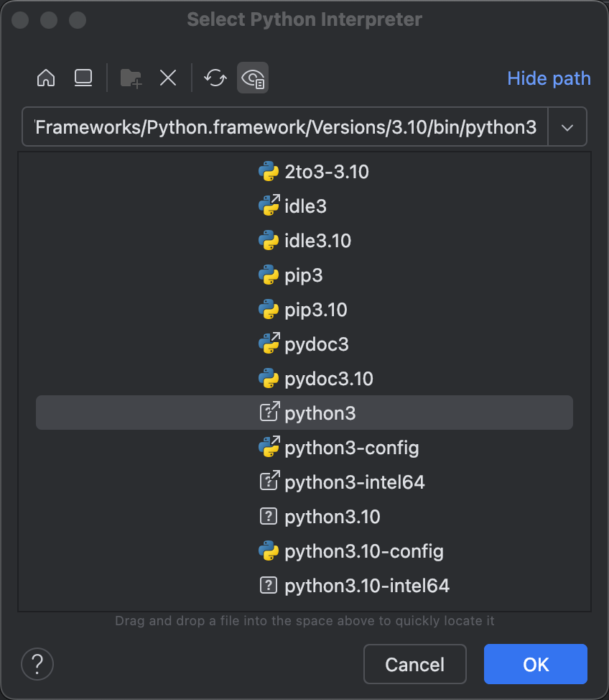Choose the pip3 file

pyautogui.click(x=304, y=275)
